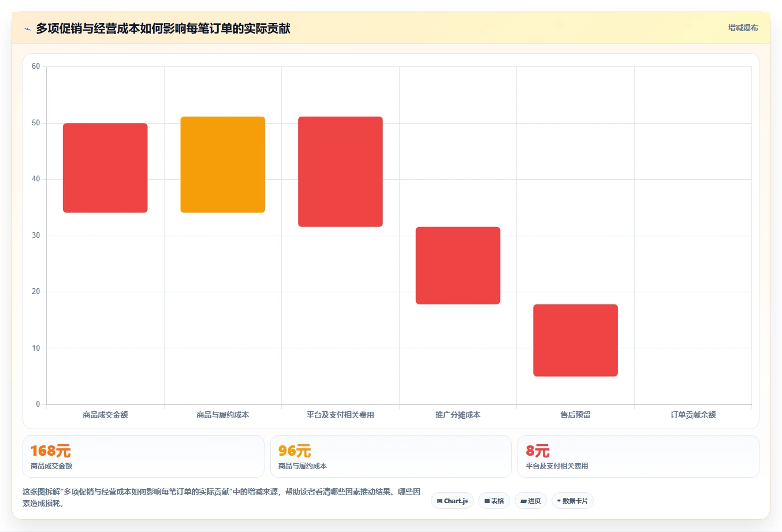Click the 售后预留 axis label
Viewport: 782px width, 532px height.
[575, 415]
